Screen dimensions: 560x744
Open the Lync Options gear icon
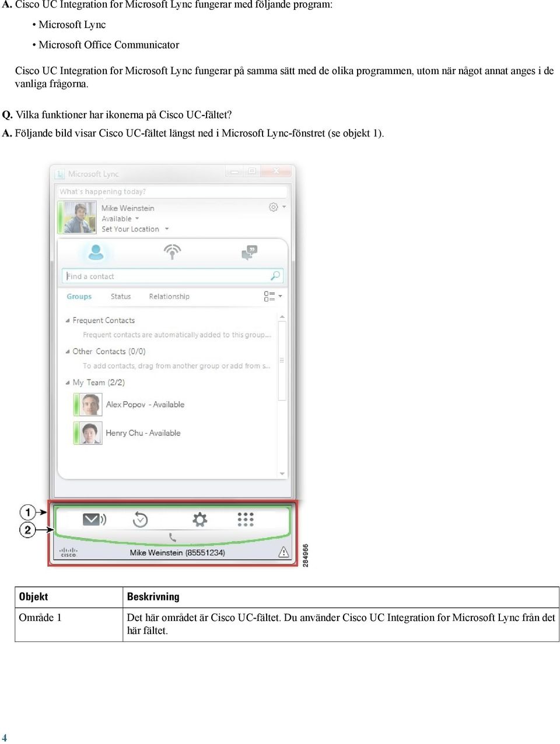coord(273,207)
